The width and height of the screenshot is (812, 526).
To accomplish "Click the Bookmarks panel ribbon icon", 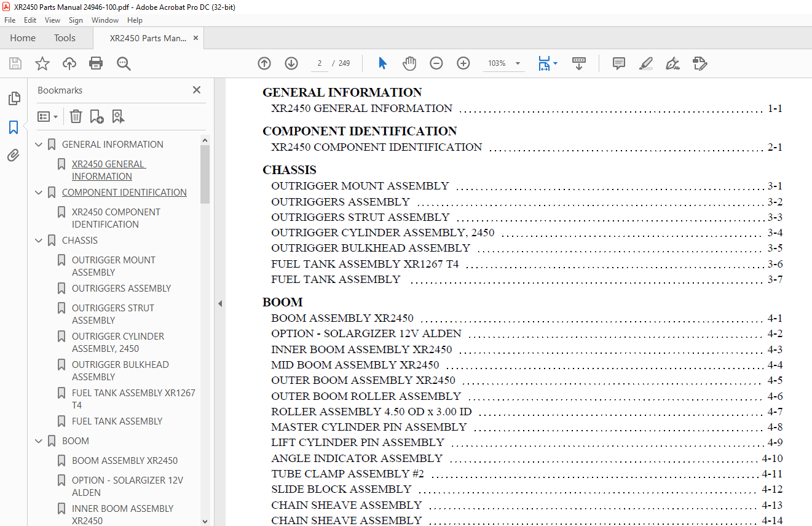I will coord(14,127).
